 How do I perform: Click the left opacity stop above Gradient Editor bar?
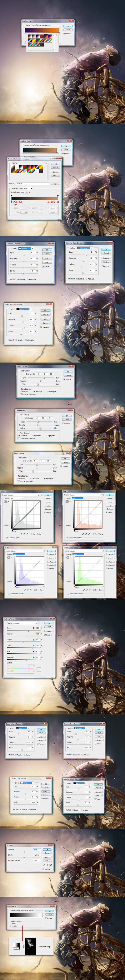11,196
